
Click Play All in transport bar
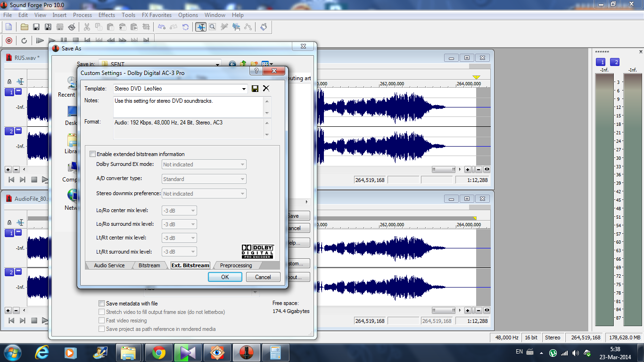40,41
